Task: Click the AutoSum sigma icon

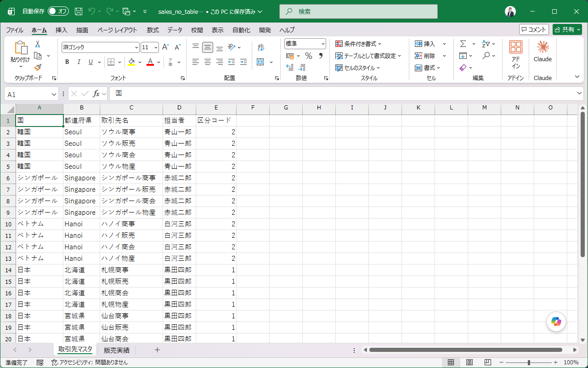Action: tap(463, 44)
